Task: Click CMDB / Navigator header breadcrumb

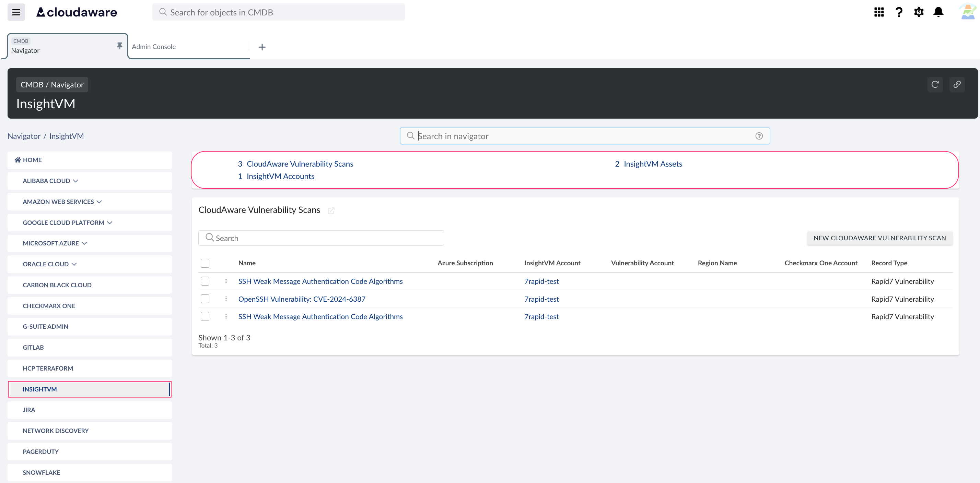Action: click(52, 84)
